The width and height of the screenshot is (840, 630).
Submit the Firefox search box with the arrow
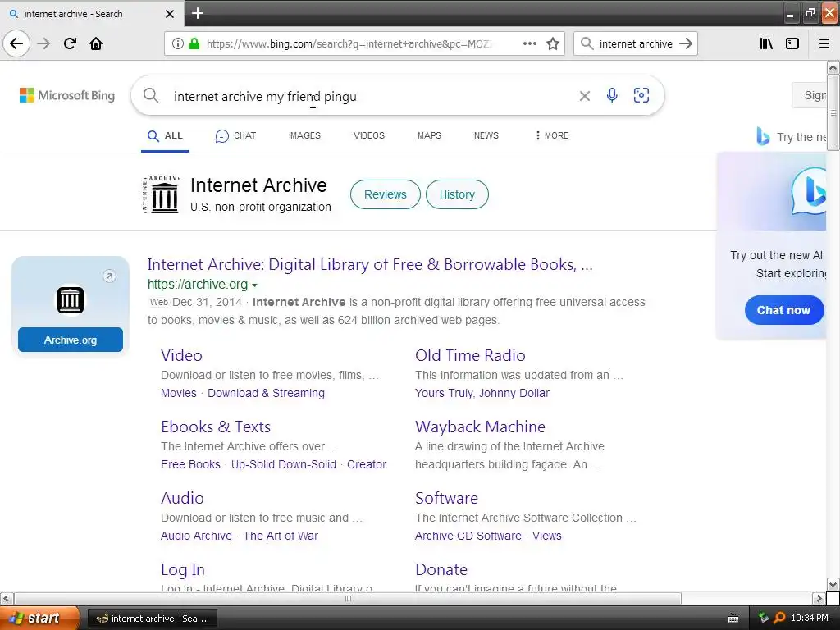686,43
